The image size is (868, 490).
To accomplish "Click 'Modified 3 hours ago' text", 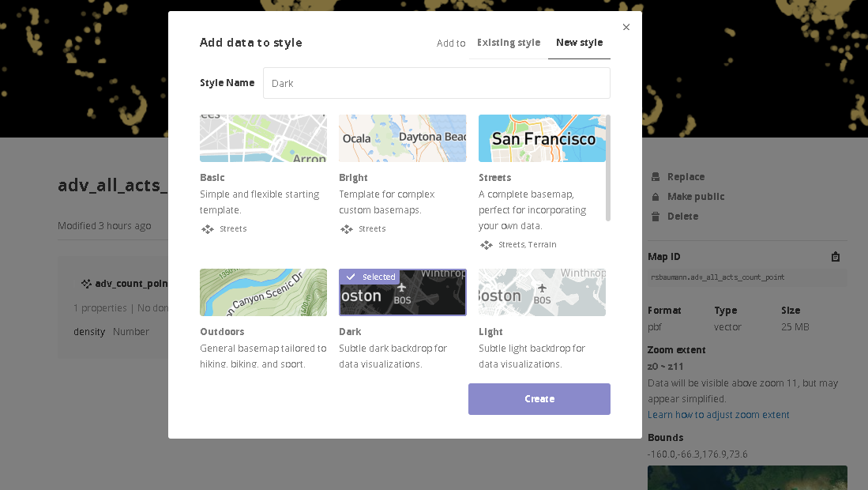I will (104, 226).
